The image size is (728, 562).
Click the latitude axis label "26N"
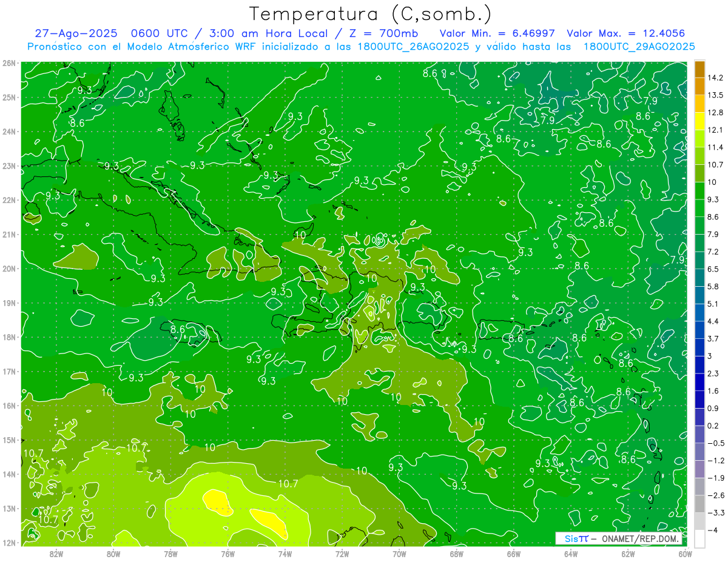(x=8, y=63)
